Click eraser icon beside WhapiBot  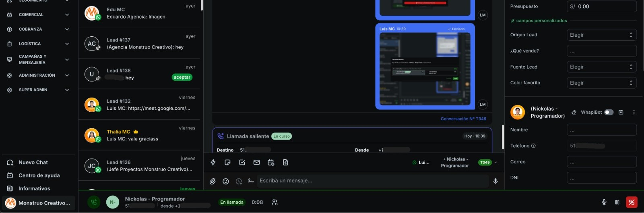[574, 112]
